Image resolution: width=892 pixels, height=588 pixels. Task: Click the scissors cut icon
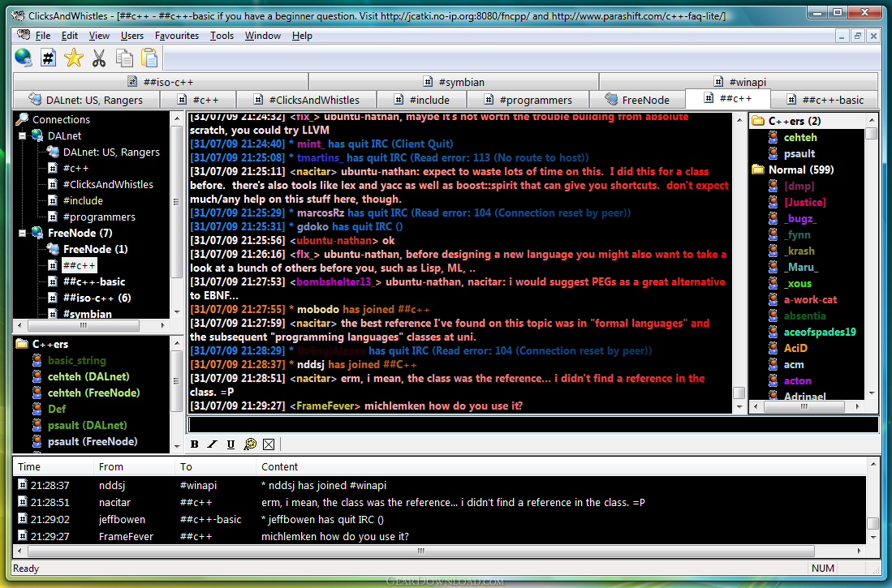(99, 58)
